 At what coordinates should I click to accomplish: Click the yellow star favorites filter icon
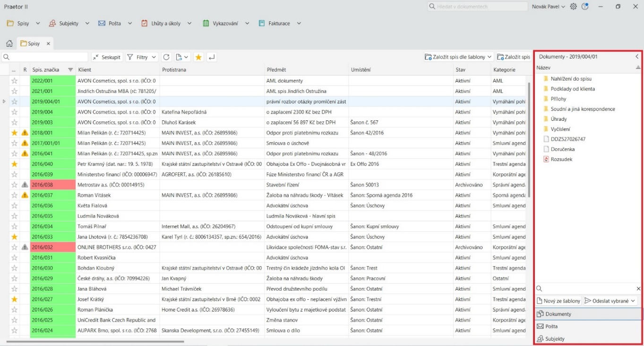pyautogui.click(x=198, y=57)
